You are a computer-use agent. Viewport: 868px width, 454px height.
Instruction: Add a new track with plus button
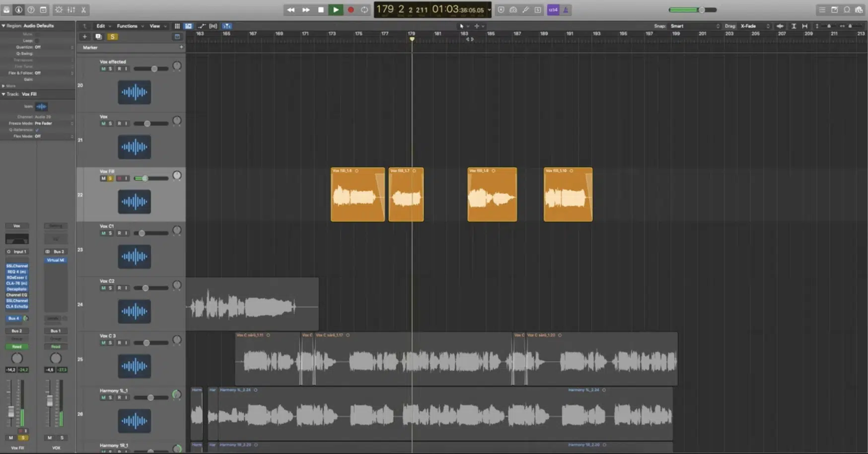click(x=84, y=36)
